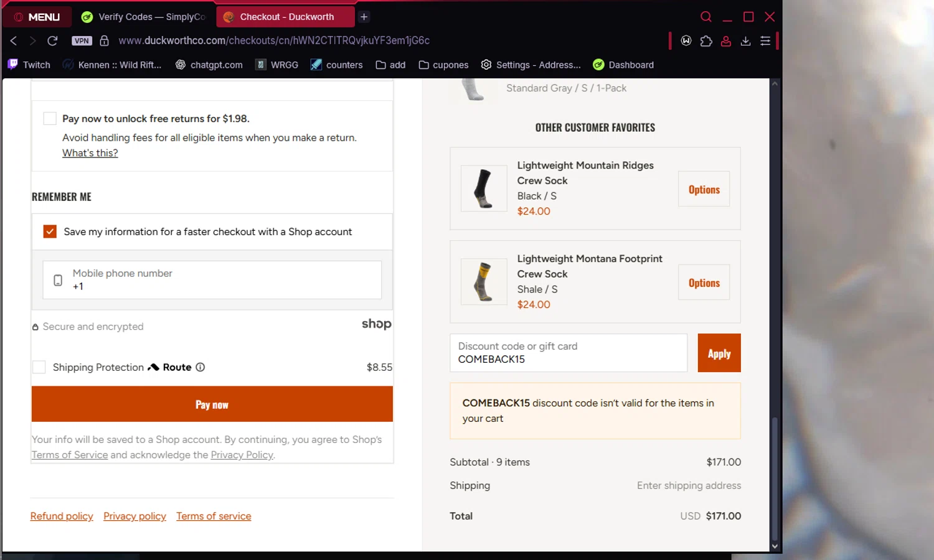Click the gray sock cart item thumbnail
934x560 pixels.
click(x=473, y=89)
